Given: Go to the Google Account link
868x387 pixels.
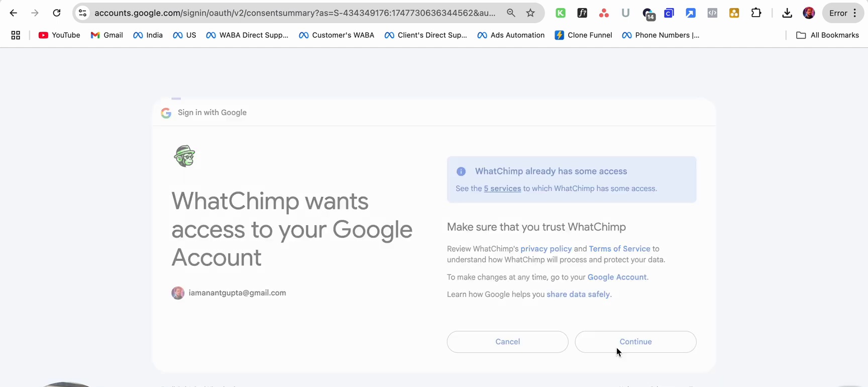Looking at the screenshot, I should (617, 277).
